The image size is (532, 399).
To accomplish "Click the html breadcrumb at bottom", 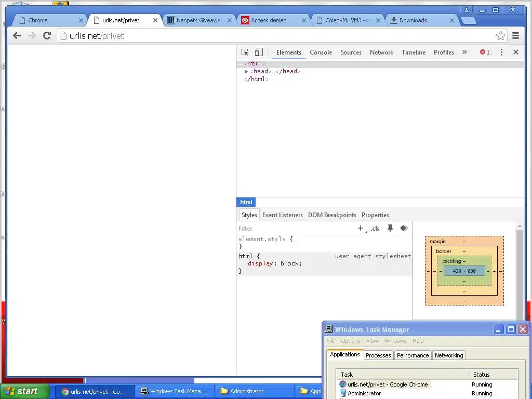I will tap(246, 202).
